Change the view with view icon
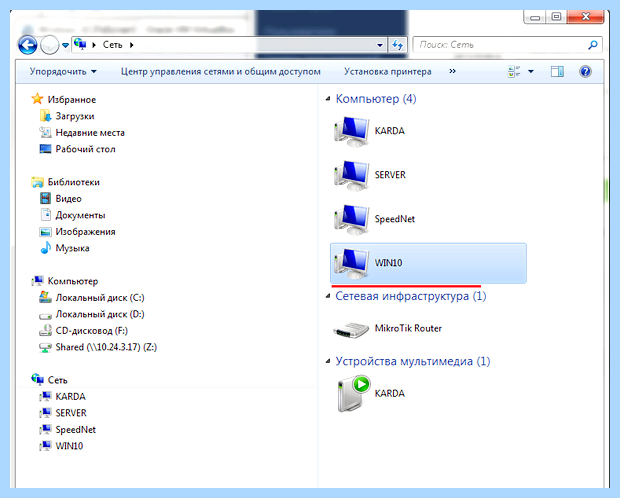This screenshot has height=498, width=620. (514, 72)
